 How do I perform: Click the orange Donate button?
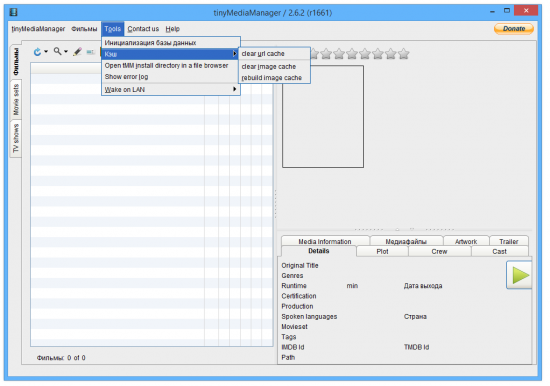point(514,29)
